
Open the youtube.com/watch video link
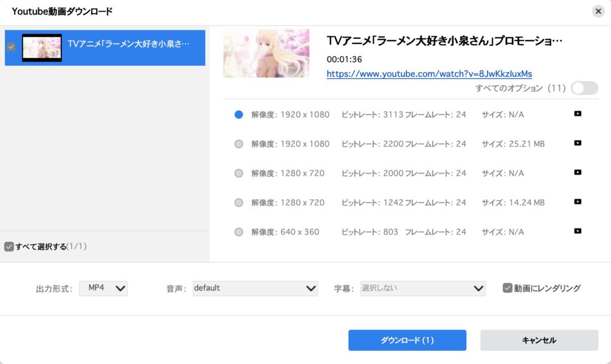tap(429, 73)
